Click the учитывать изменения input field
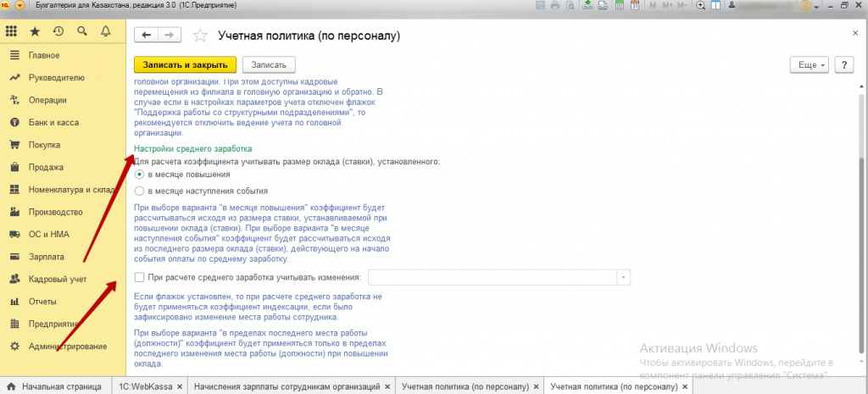The width and height of the screenshot is (868, 394). [x=492, y=277]
